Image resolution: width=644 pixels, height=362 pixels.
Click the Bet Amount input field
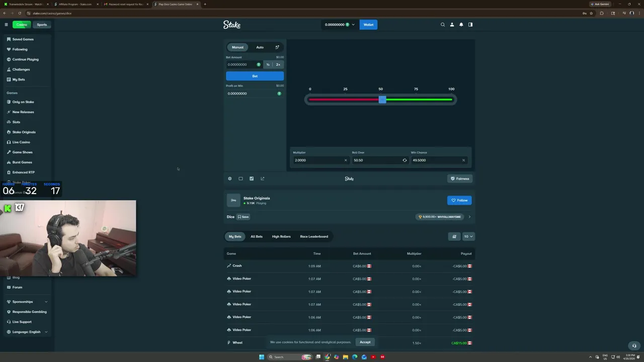[x=244, y=64]
